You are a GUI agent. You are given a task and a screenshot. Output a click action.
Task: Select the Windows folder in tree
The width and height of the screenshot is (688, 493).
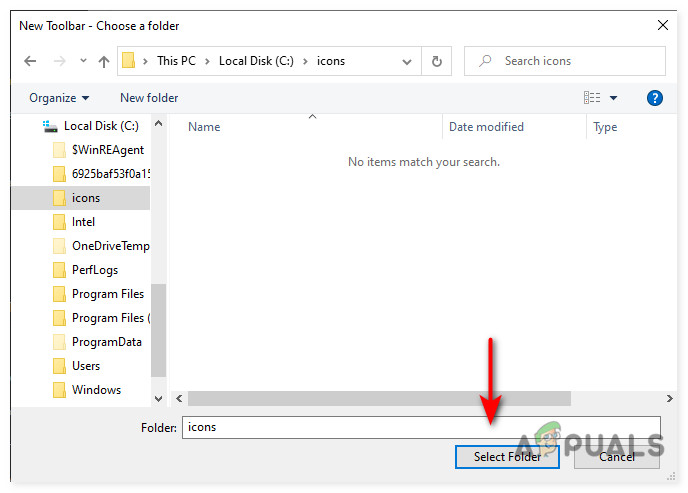click(96, 390)
